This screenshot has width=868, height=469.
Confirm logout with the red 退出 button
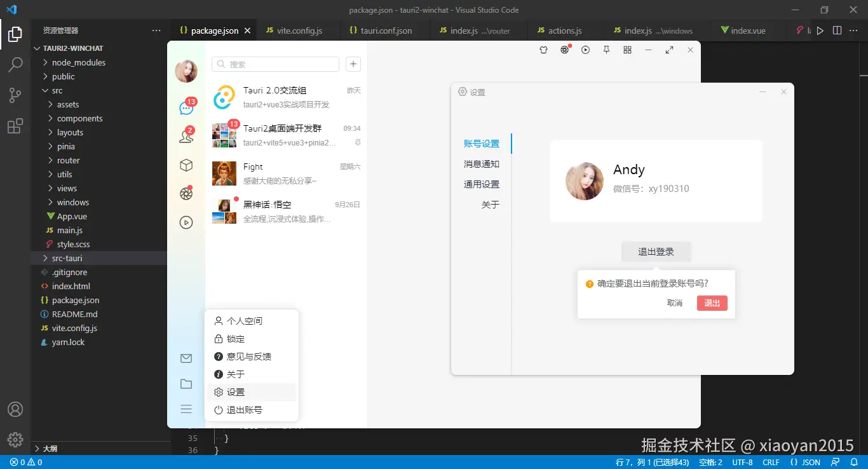(711, 303)
